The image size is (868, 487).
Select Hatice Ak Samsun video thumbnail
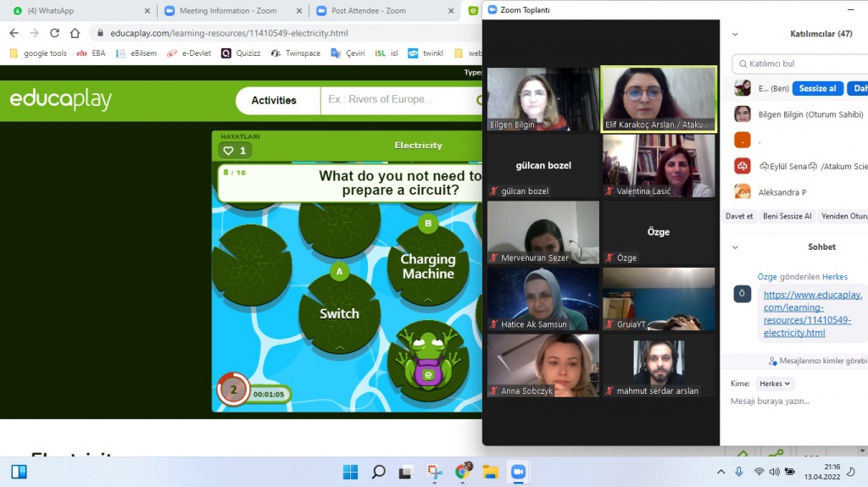[542, 299]
